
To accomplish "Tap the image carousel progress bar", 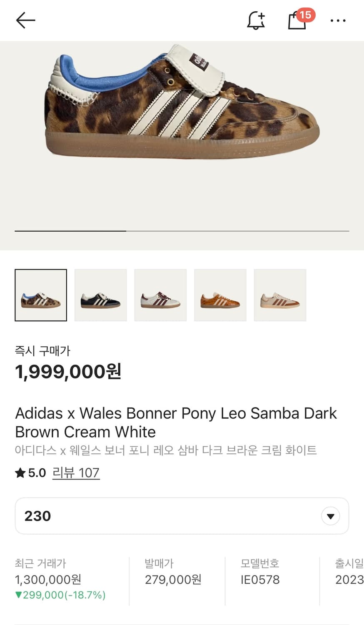I will tap(182, 230).
